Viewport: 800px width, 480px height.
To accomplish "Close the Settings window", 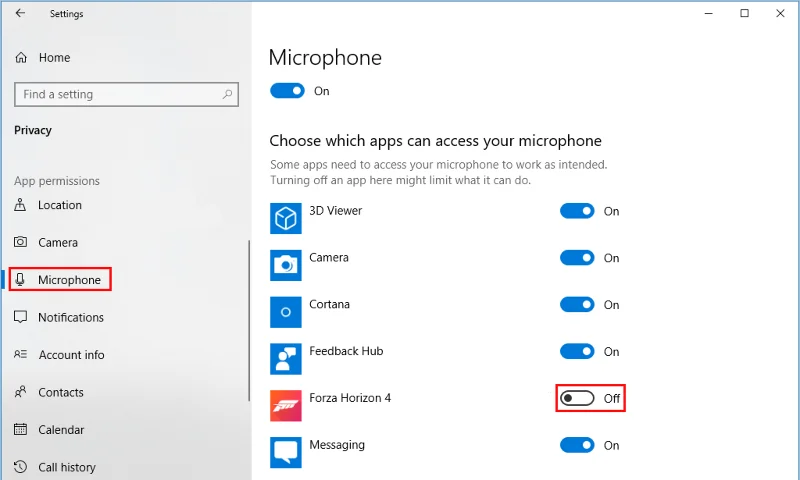I will pos(780,13).
